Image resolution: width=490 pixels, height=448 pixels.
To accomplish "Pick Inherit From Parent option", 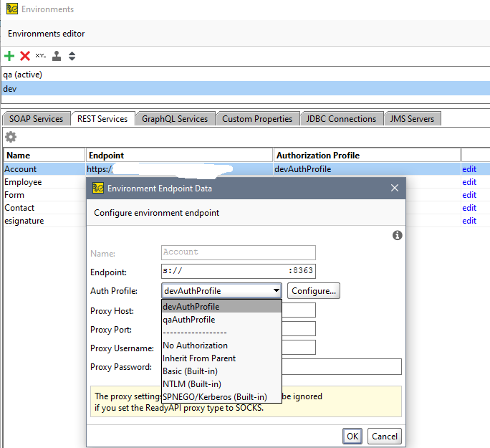I will [199, 358].
